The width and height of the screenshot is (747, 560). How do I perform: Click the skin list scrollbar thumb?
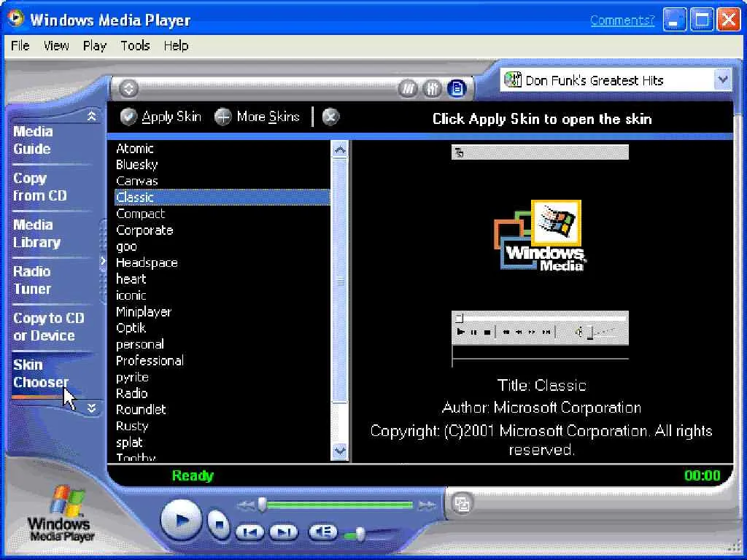click(x=340, y=281)
